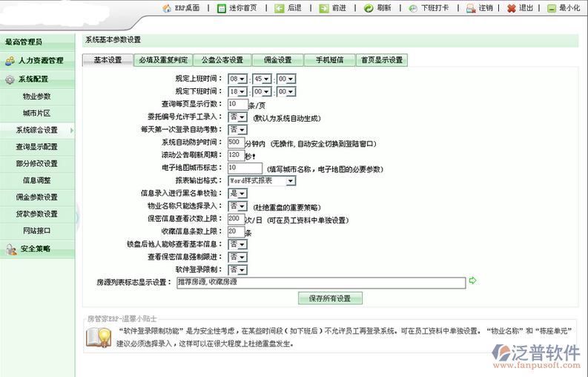Open ERP桌面 icon in top toolbar
This screenshot has width=588, height=377.
pyautogui.click(x=167, y=8)
